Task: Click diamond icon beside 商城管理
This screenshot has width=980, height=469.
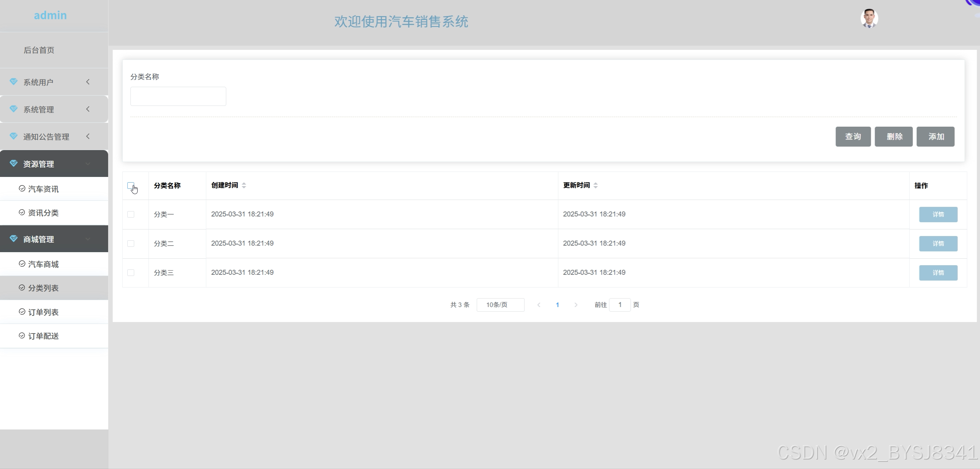Action: pos(14,239)
